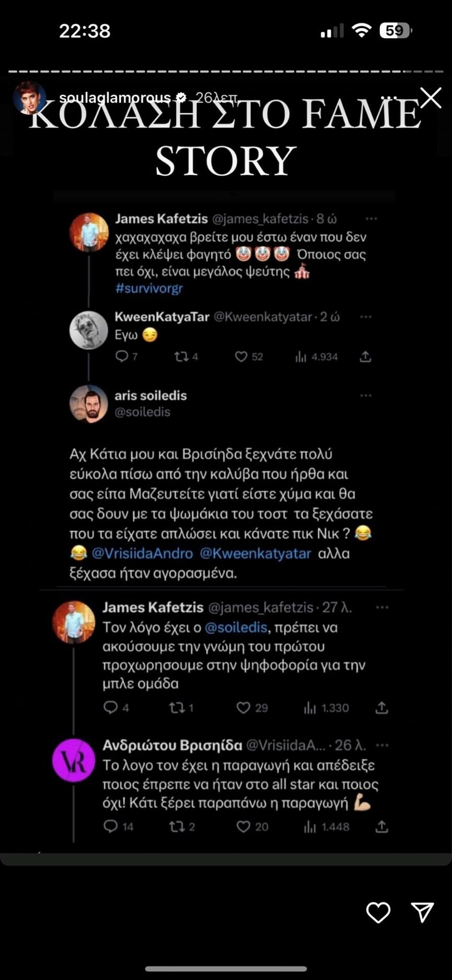Open more options on first James Kafetzis tweet
This screenshot has height=980, width=452.
tap(371, 218)
